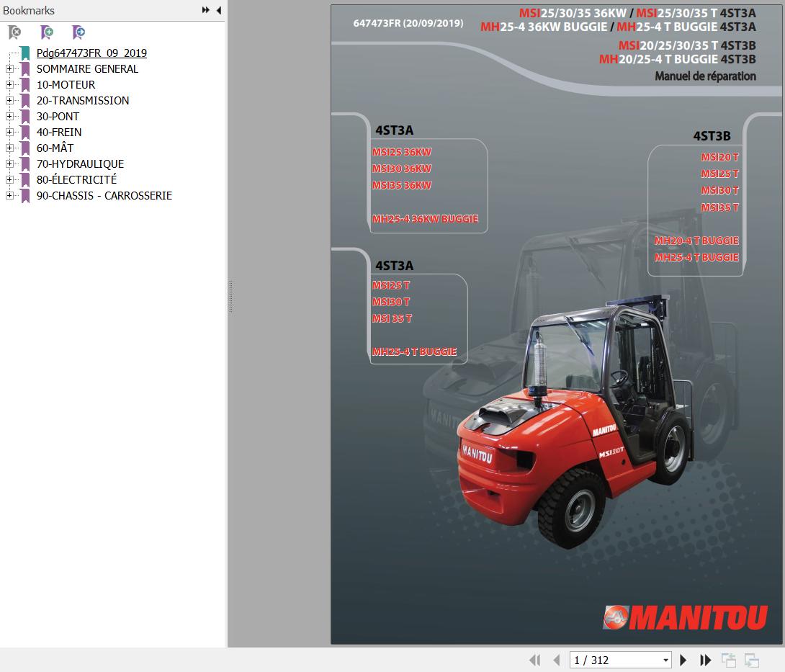This screenshot has width=785, height=672.
Task: Click the 'Manuel de réparation' heading text
Action: (x=705, y=76)
